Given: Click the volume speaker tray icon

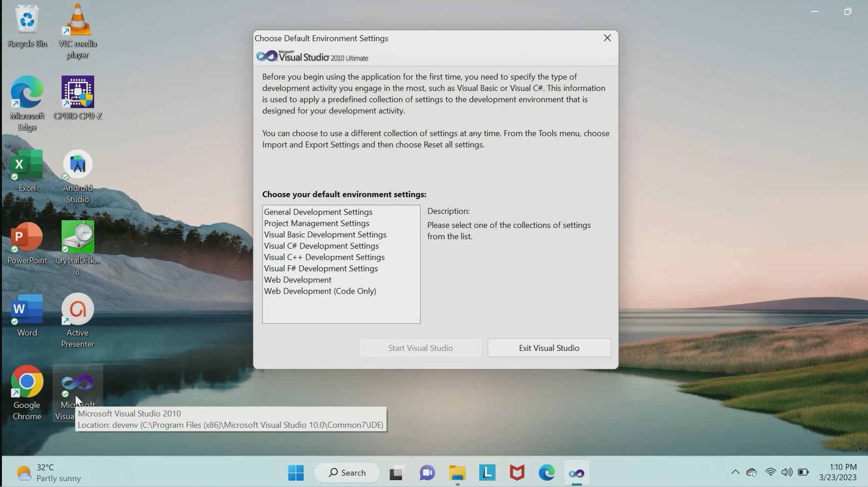Looking at the screenshot, I should (x=787, y=473).
